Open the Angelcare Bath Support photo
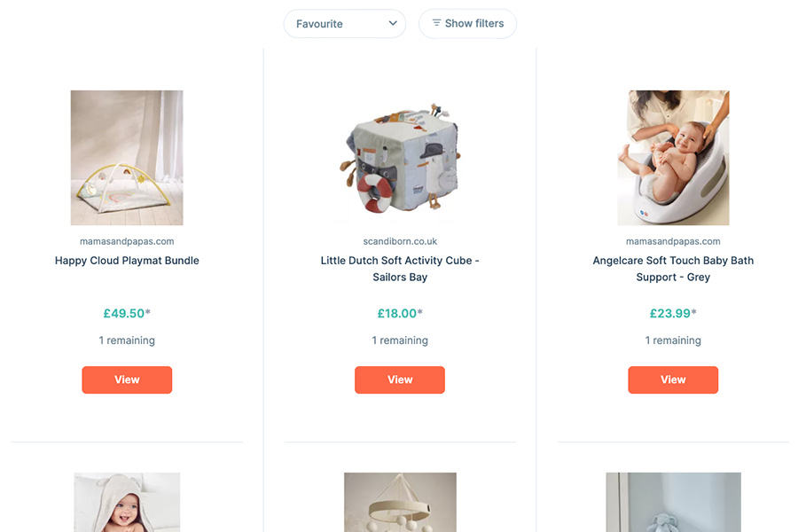Image resolution: width=798 pixels, height=532 pixels. [x=673, y=158]
